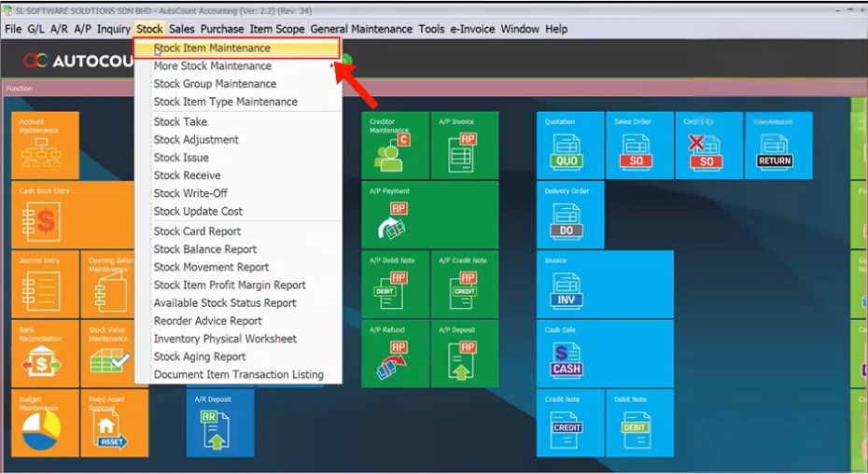868x474 pixels.
Task: Open the A/R Deposit tile
Action: tap(220, 423)
